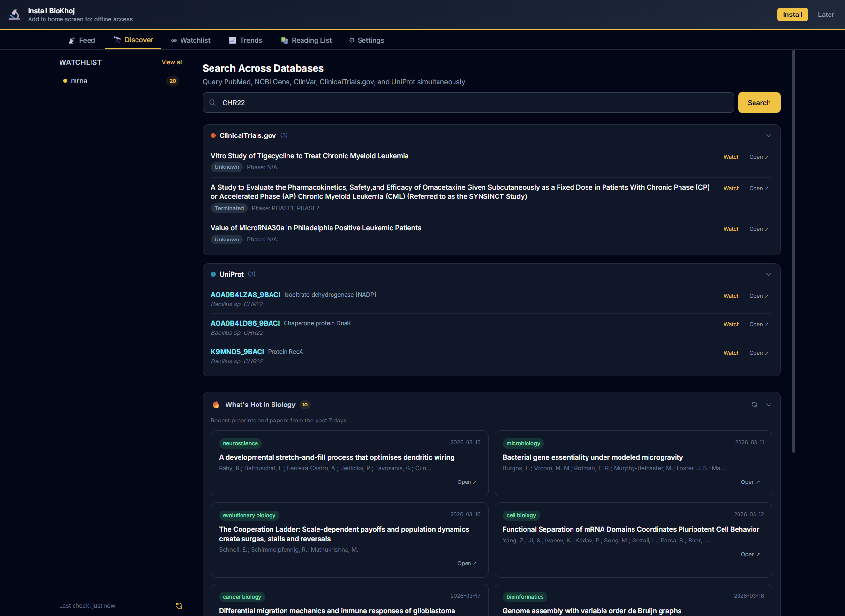Click the orange ClinicalTrials.gov source dot
The width and height of the screenshot is (845, 616).
(213, 135)
